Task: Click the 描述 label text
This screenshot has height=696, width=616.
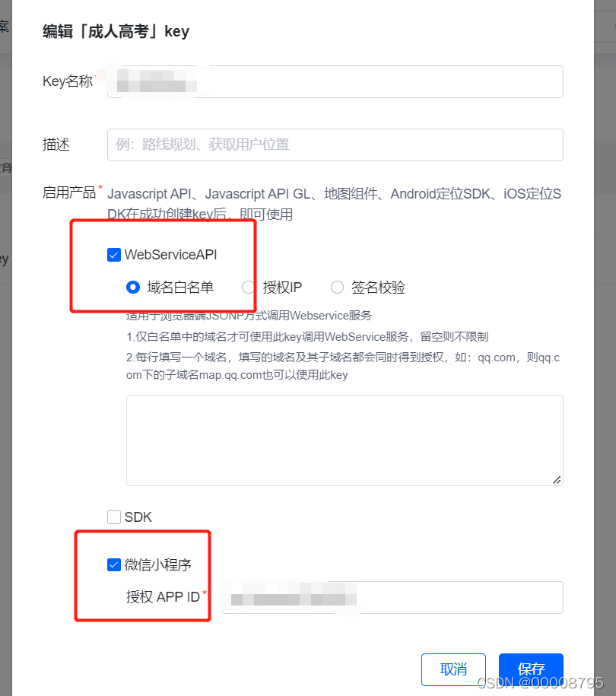Action: coord(56,145)
